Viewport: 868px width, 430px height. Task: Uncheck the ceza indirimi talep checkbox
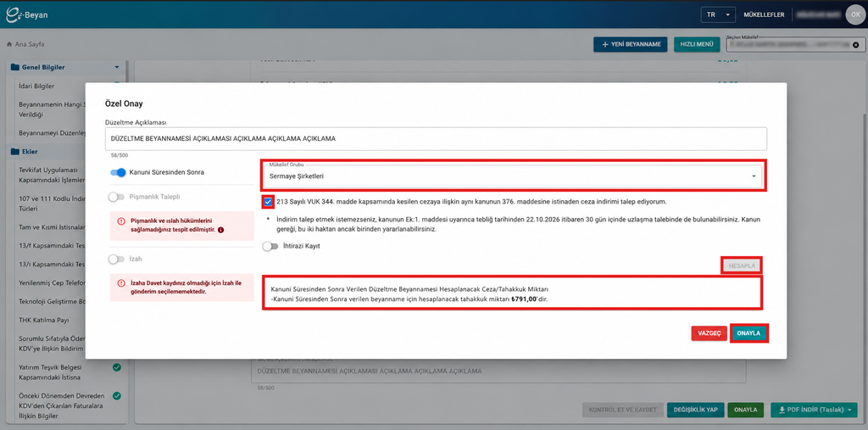[x=269, y=202]
